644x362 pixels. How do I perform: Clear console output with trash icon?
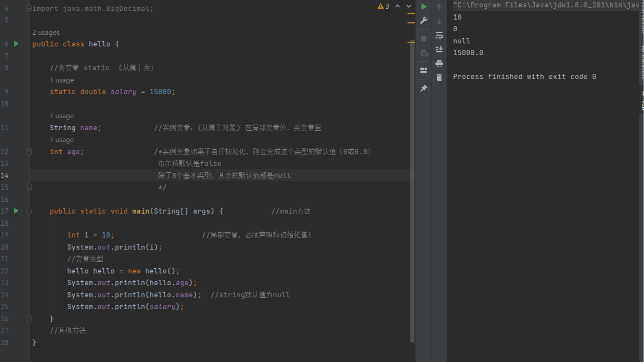439,78
